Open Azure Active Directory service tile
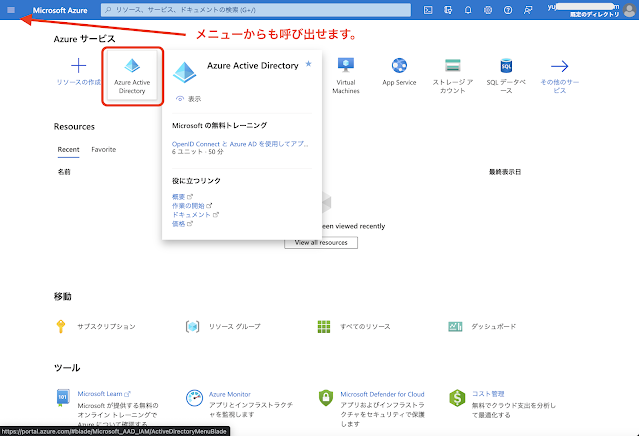The image size is (639, 436). point(132,76)
